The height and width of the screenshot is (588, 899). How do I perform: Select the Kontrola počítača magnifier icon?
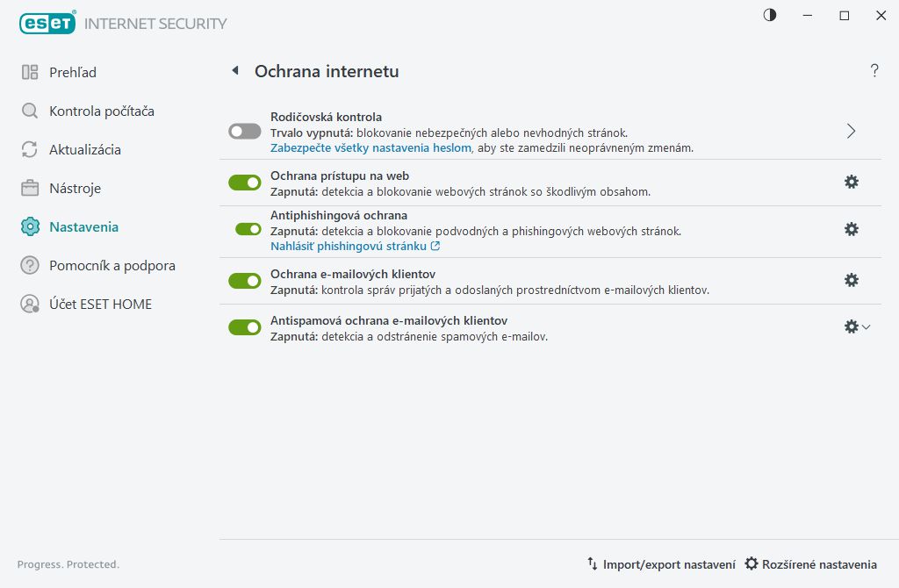click(29, 111)
